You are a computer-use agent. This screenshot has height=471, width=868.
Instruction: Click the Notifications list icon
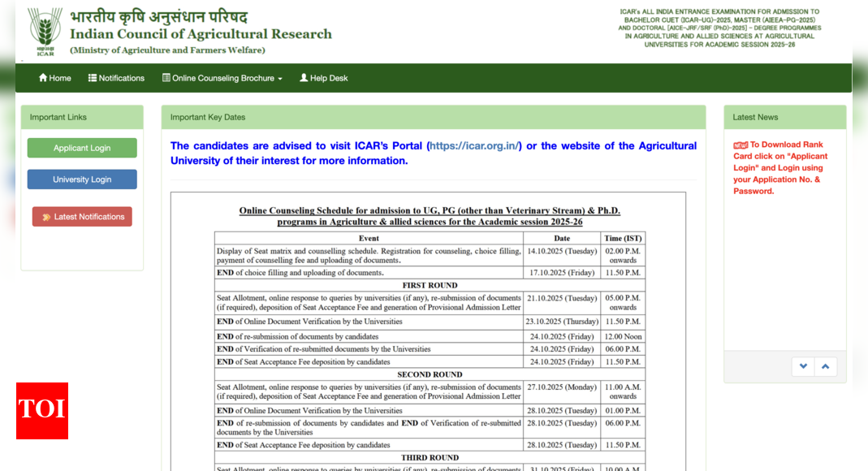click(x=93, y=78)
